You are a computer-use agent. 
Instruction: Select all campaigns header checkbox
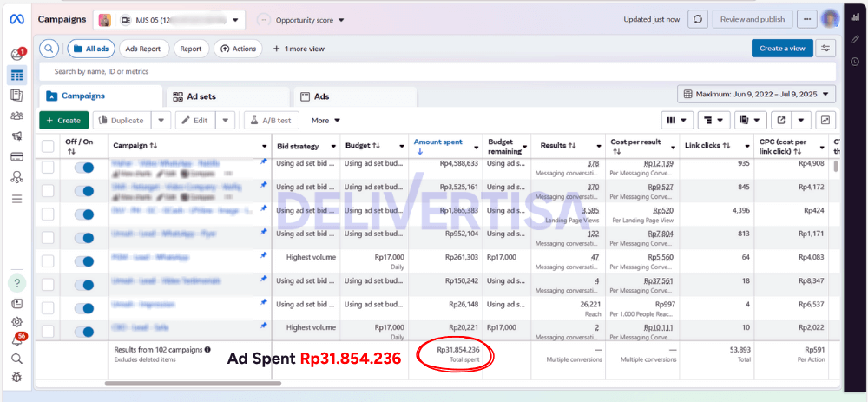(48, 146)
